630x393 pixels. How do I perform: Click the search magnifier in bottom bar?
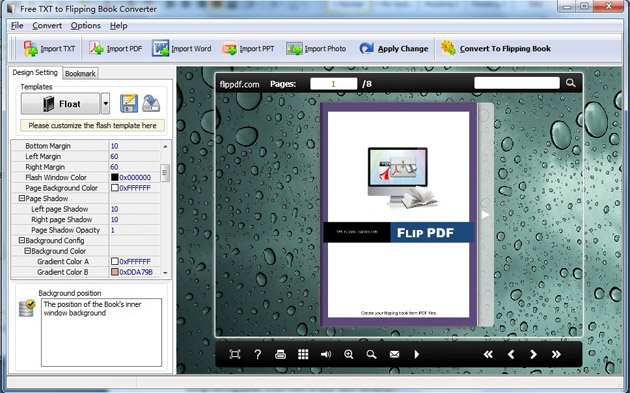371,354
